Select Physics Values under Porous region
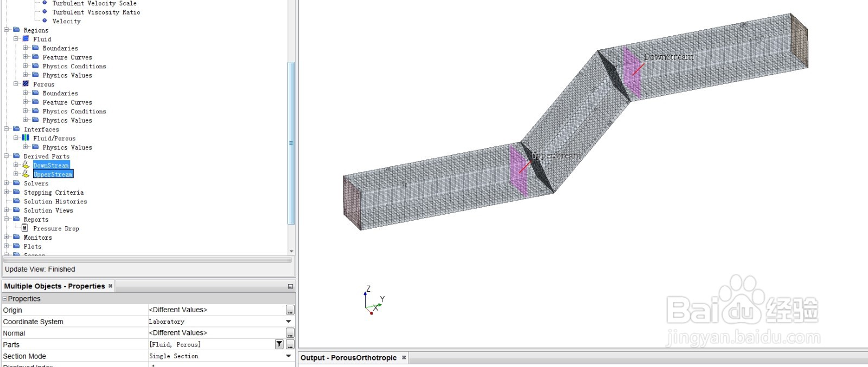Viewport: 868px width, 367px height. pos(67,120)
